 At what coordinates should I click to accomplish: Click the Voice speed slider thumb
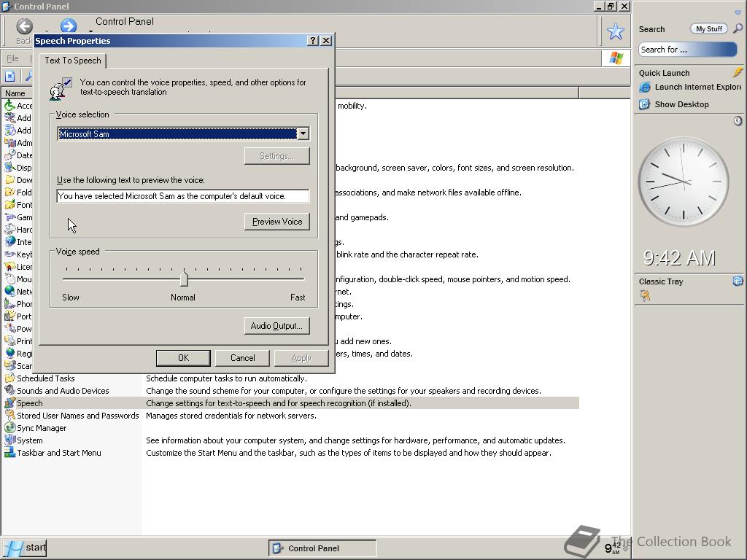click(x=184, y=278)
